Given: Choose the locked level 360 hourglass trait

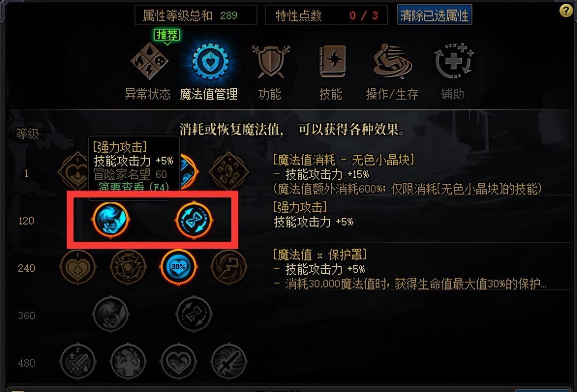Looking at the screenshot, I should tap(194, 315).
